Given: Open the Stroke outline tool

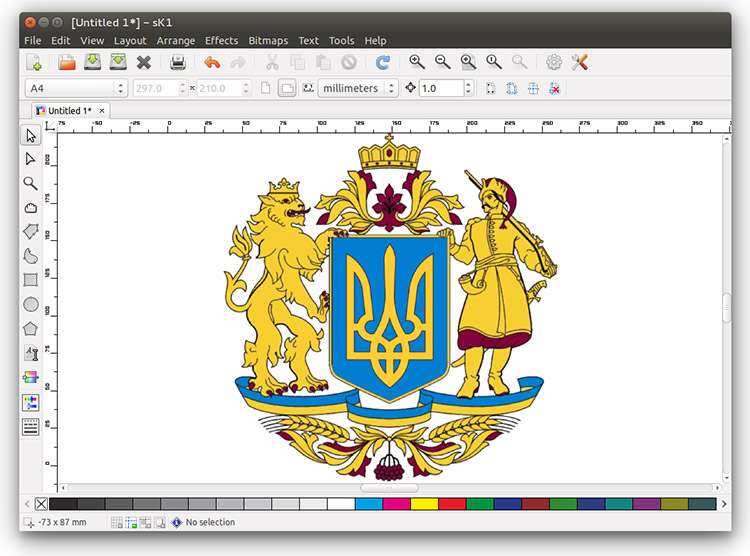Looking at the screenshot, I should tap(31, 427).
